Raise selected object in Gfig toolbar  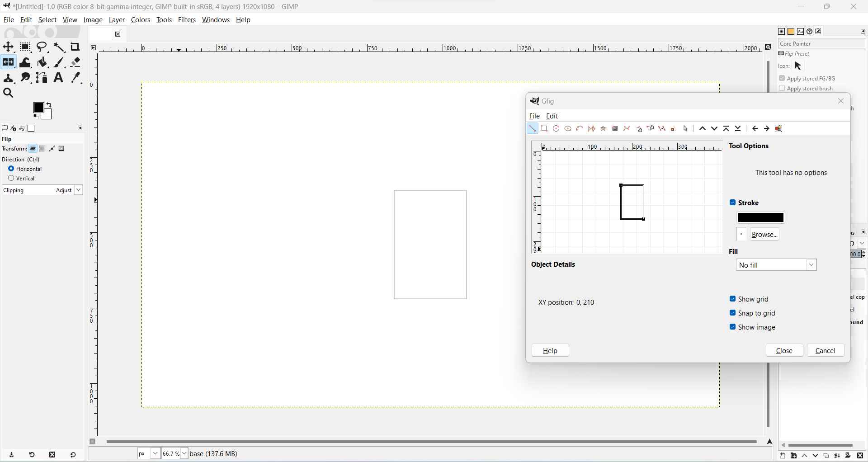pos(703,129)
